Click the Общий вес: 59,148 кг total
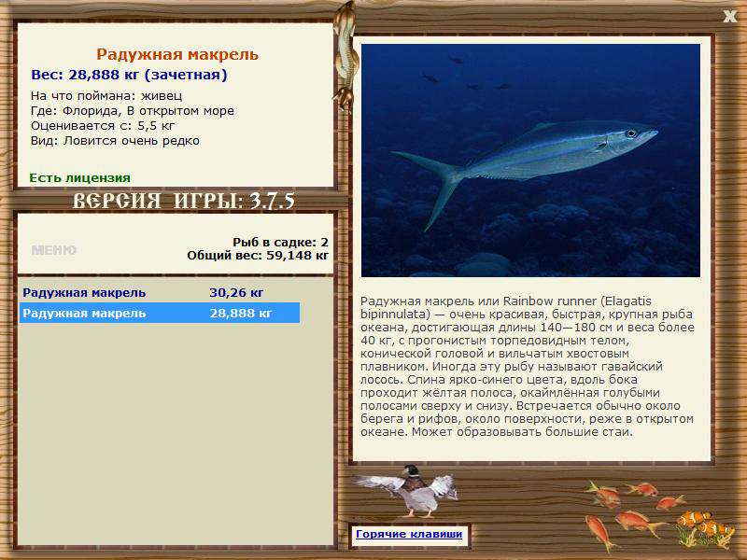This screenshot has width=747, height=560. [258, 256]
